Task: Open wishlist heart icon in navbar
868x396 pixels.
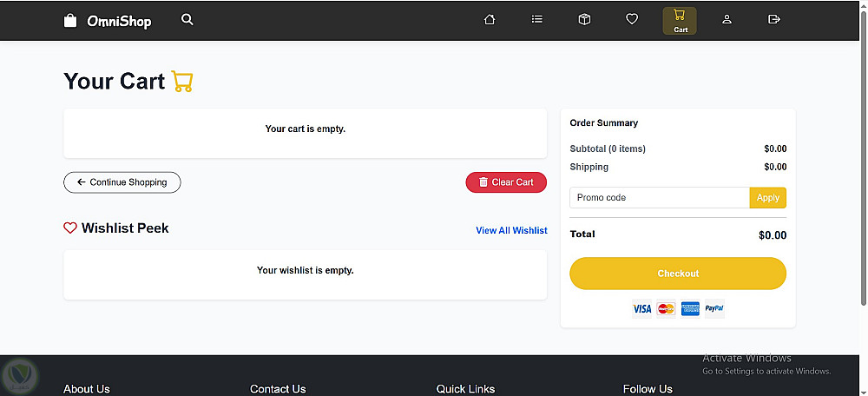Action: [632, 20]
